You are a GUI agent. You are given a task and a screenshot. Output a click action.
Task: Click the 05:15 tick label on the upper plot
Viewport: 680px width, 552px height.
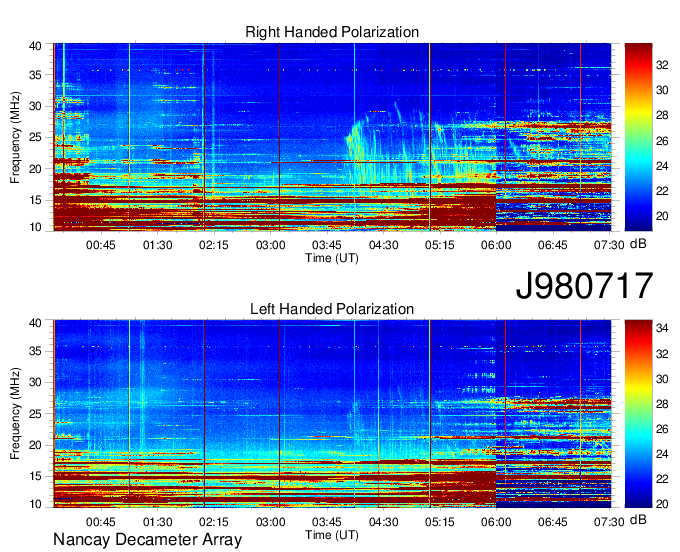(x=440, y=245)
